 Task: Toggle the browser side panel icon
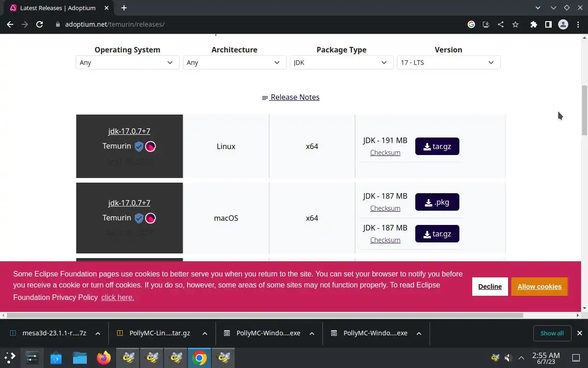548,24
